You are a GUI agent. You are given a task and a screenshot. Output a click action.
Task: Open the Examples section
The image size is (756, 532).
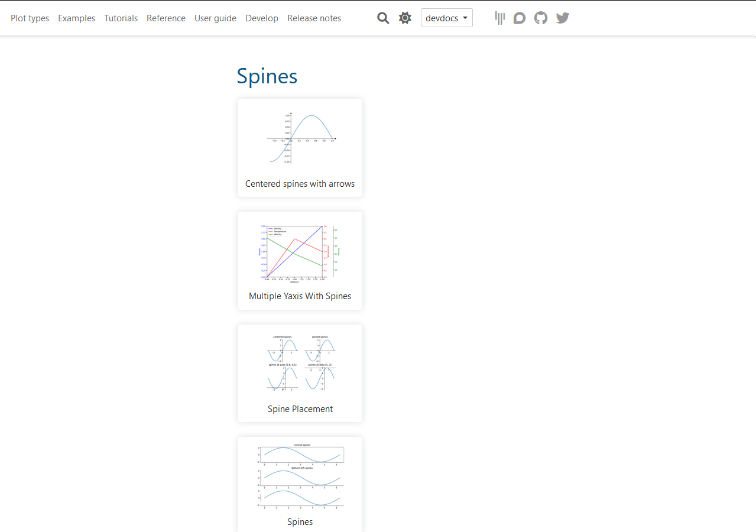click(x=76, y=18)
